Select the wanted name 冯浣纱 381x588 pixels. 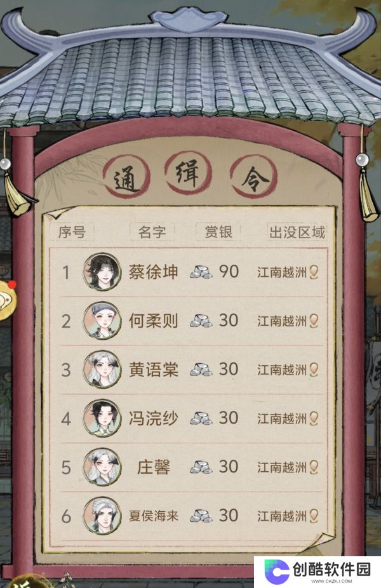point(154,418)
